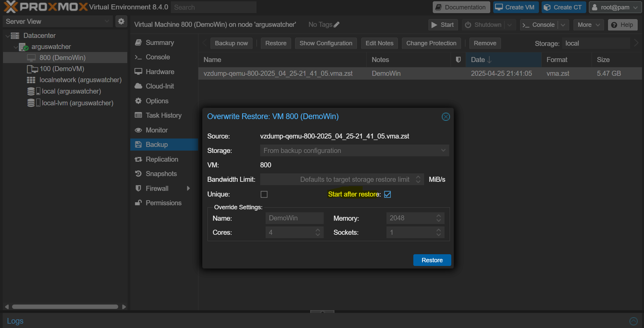The width and height of the screenshot is (644, 328).
Task: Click the Datacenter server icon
Action: click(15, 36)
